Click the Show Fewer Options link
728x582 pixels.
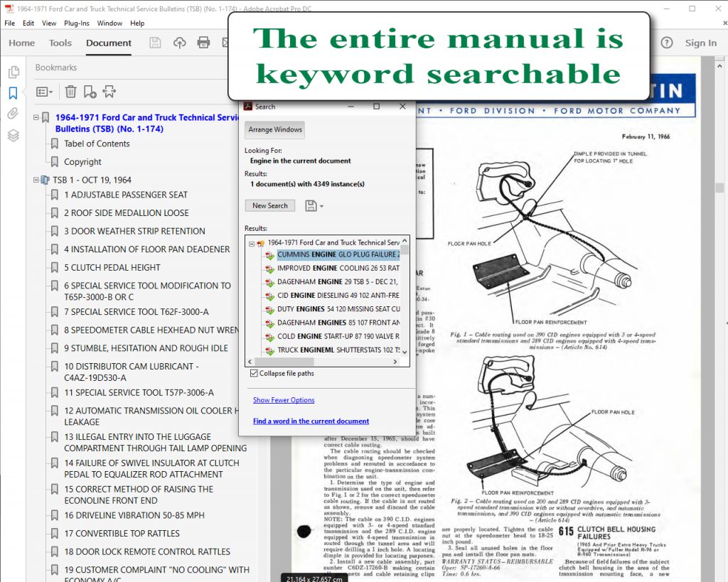[284, 400]
